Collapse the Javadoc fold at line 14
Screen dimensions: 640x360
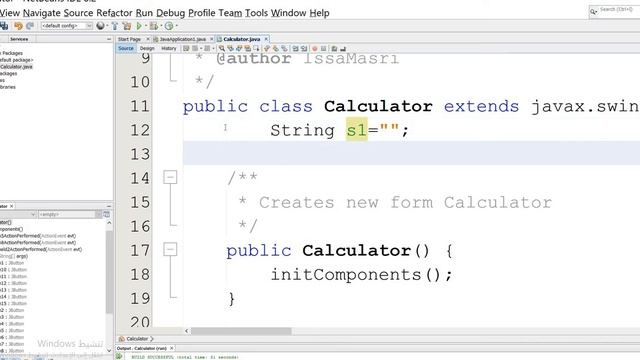click(170, 177)
